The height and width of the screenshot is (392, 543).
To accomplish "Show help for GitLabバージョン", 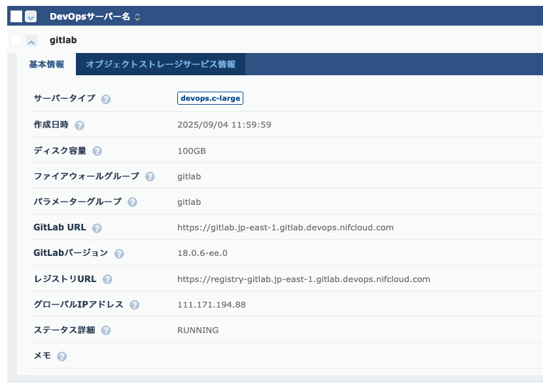I will pyautogui.click(x=119, y=254).
